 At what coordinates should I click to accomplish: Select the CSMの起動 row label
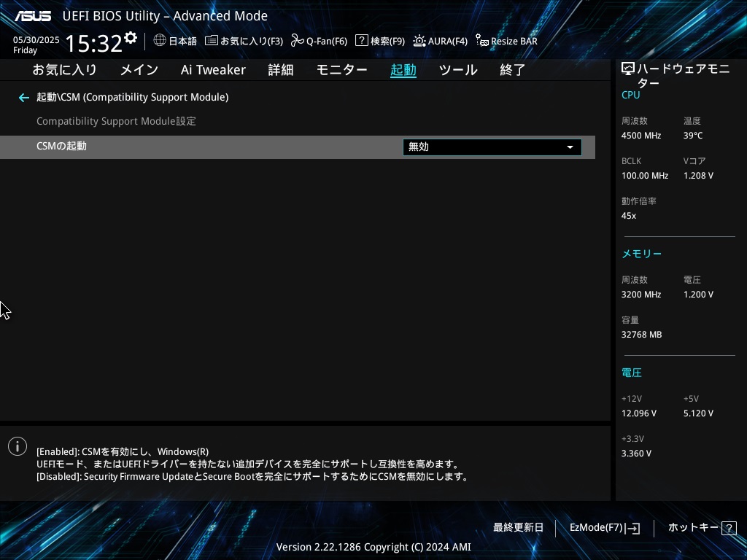click(61, 146)
